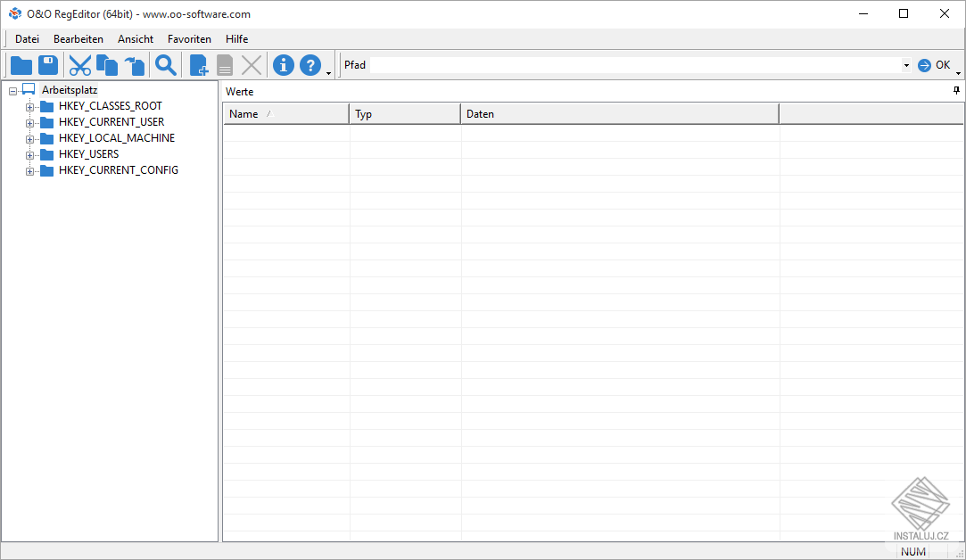Click the NUM status bar indicator
This screenshot has height=560, width=966.
pos(913,552)
